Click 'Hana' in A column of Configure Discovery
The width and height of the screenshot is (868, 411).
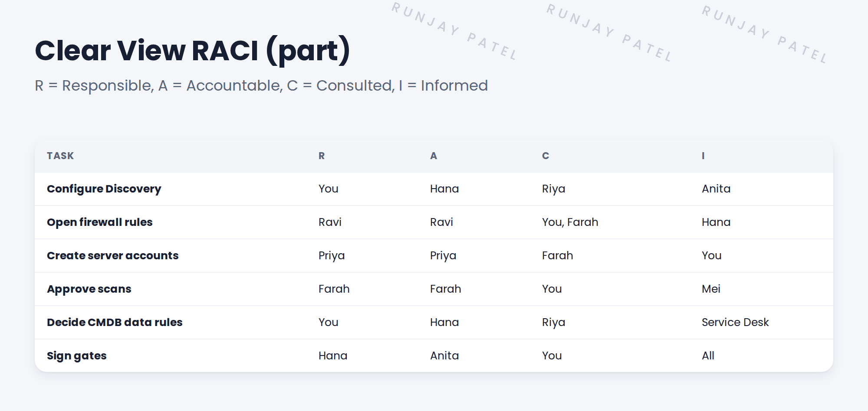[444, 189]
